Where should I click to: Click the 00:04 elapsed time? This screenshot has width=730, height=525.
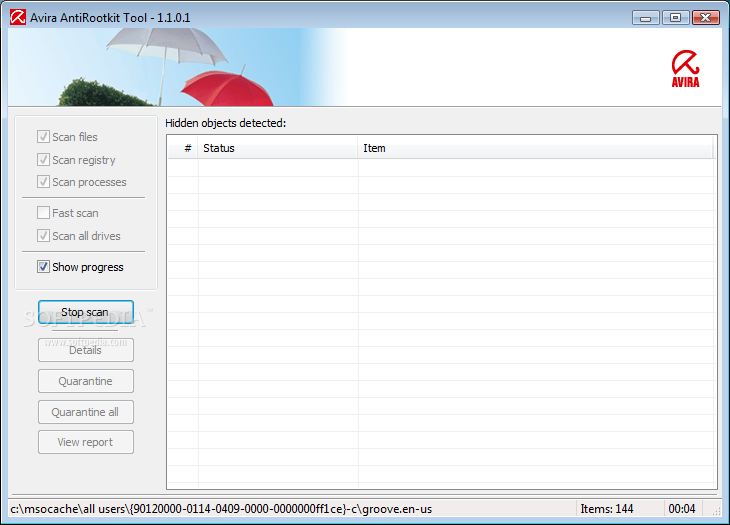coord(682,509)
